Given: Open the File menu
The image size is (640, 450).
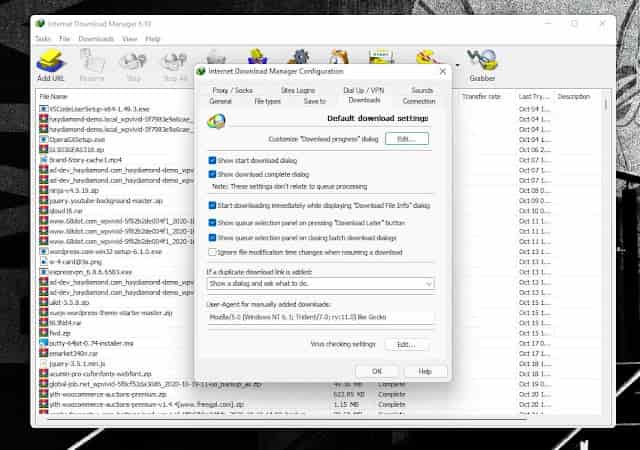Looking at the screenshot, I should 64,39.
